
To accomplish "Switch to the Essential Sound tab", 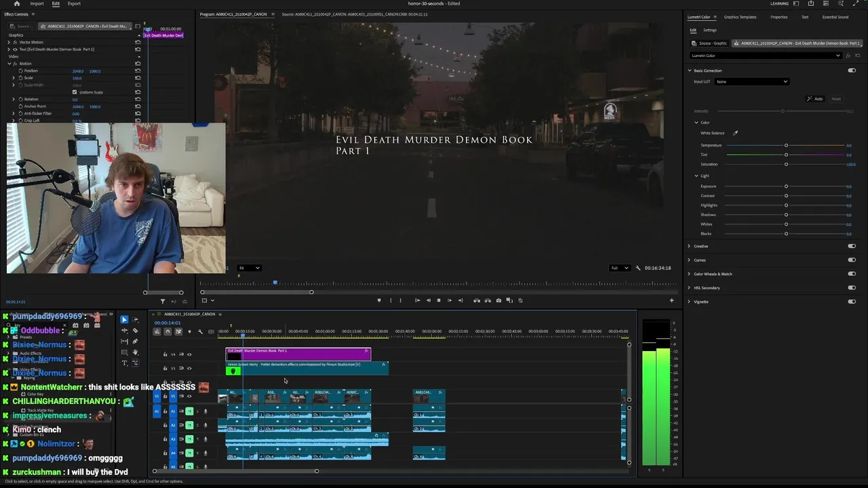I will 835,17.
